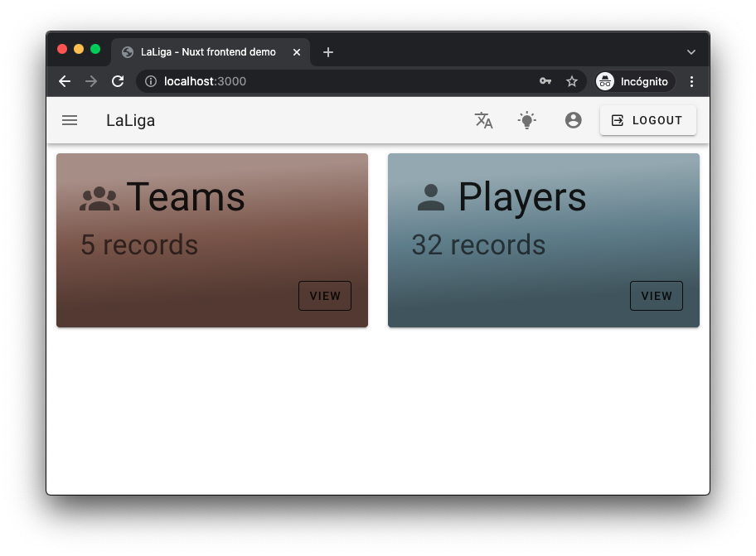Open saved passwords key icon
The width and height of the screenshot is (756, 556).
coord(545,81)
